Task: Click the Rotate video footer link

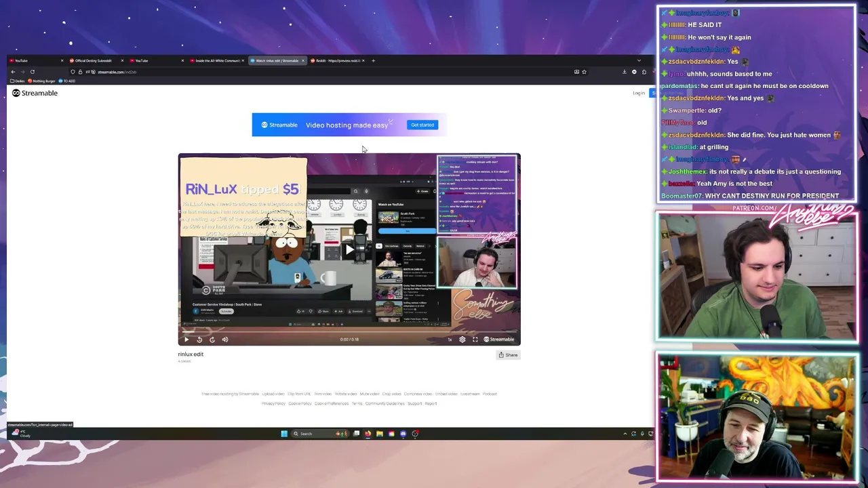Action: pyautogui.click(x=346, y=394)
